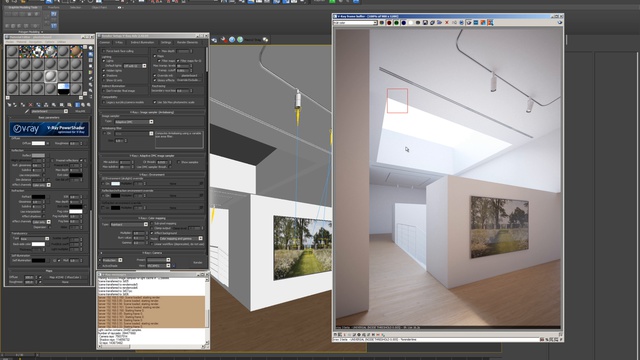Switch to V-Ray tab in Render Setup
Viewport: 640px width, 360px height.
click(x=119, y=42)
